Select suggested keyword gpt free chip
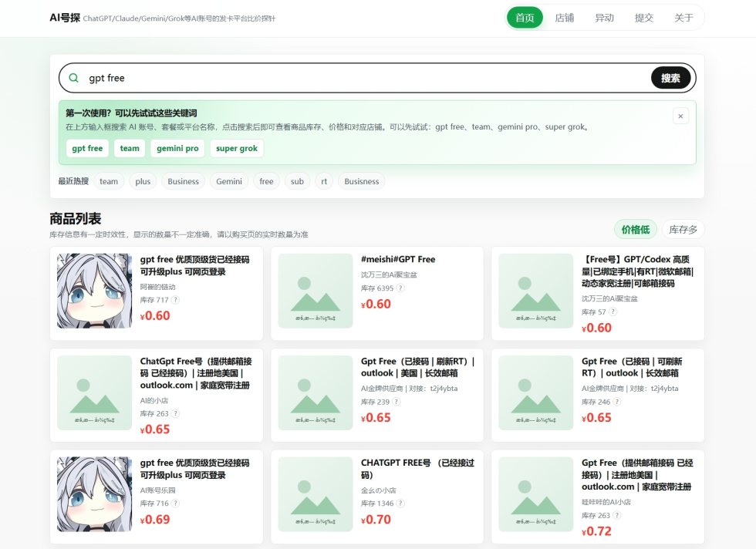The image size is (756, 549). tap(87, 148)
